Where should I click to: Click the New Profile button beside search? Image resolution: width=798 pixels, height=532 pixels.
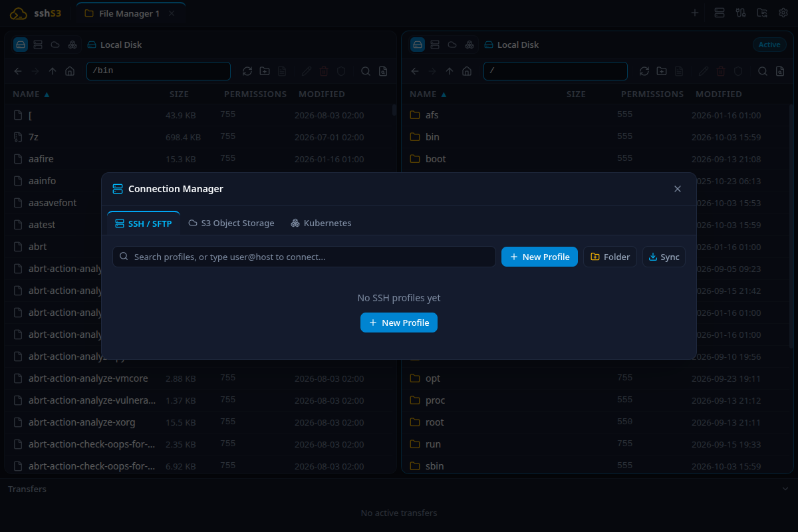[539, 257]
